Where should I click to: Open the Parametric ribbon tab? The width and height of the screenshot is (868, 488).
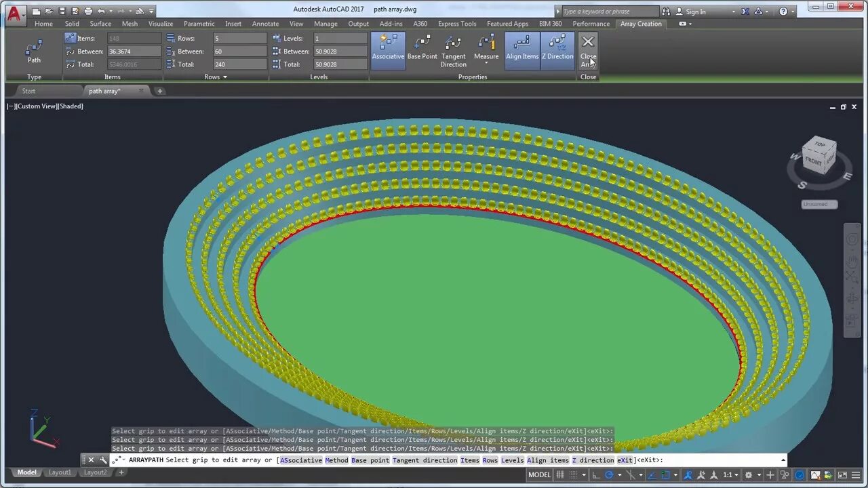pos(199,24)
